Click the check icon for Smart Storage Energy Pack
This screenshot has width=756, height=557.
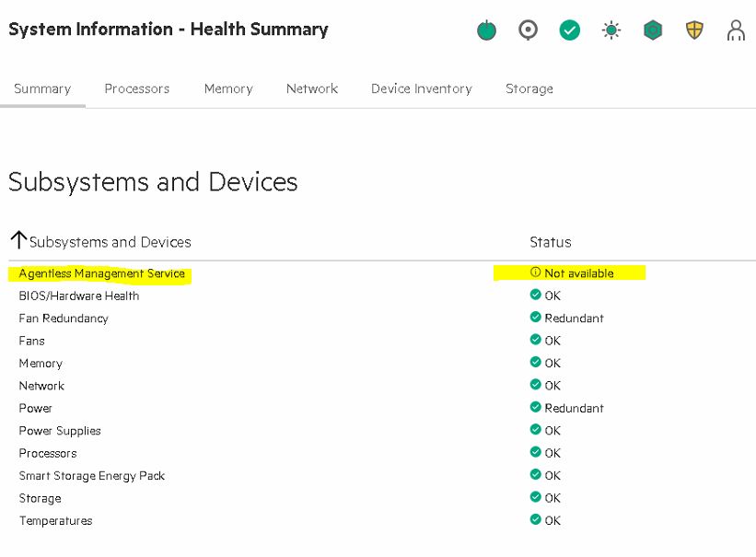coord(535,474)
